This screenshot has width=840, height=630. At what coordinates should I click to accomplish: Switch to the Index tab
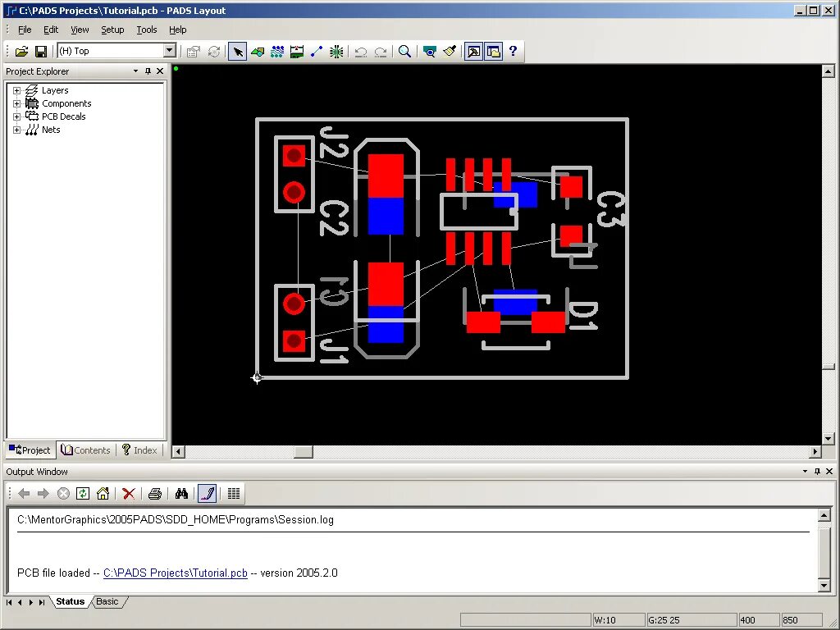[139, 450]
